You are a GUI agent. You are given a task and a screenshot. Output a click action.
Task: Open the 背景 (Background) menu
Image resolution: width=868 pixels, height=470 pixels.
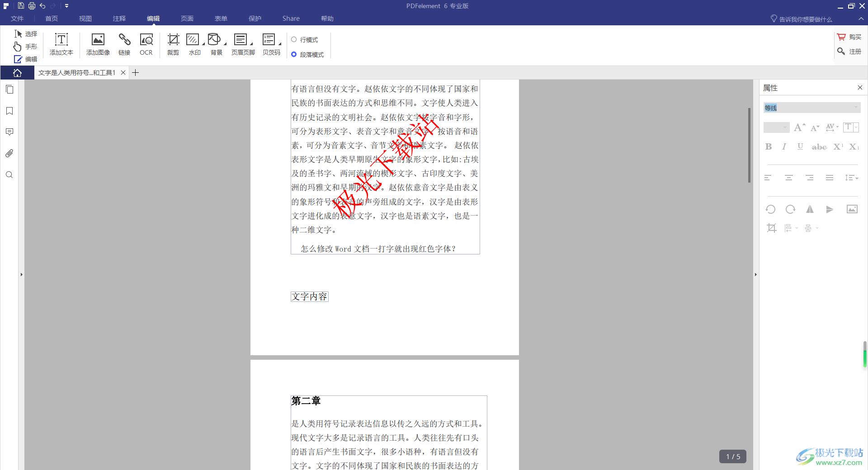pos(217,44)
